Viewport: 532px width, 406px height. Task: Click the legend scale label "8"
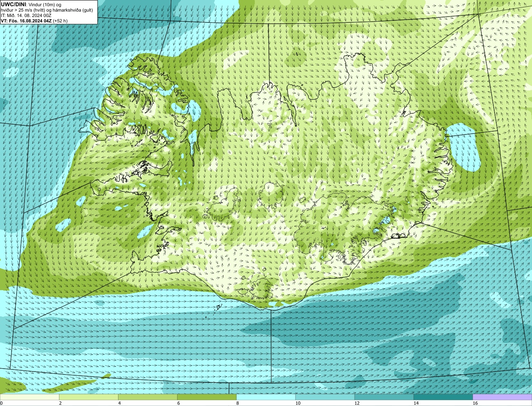click(237, 403)
